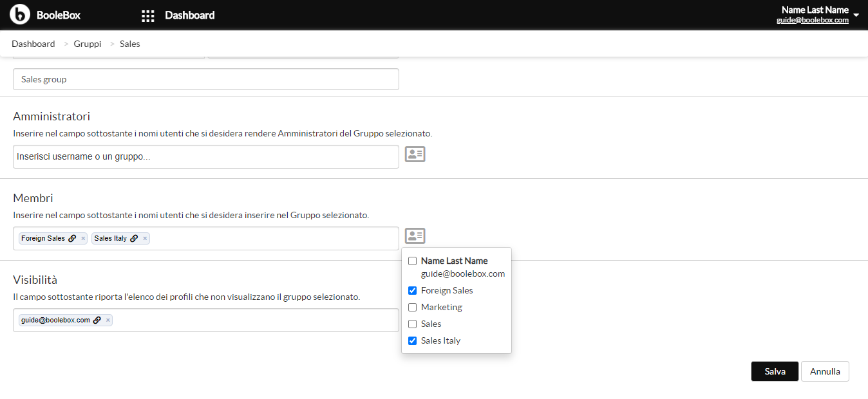Click the guide@boolebox.com link in the header
The height and width of the screenshot is (399, 868).
pyautogui.click(x=813, y=20)
